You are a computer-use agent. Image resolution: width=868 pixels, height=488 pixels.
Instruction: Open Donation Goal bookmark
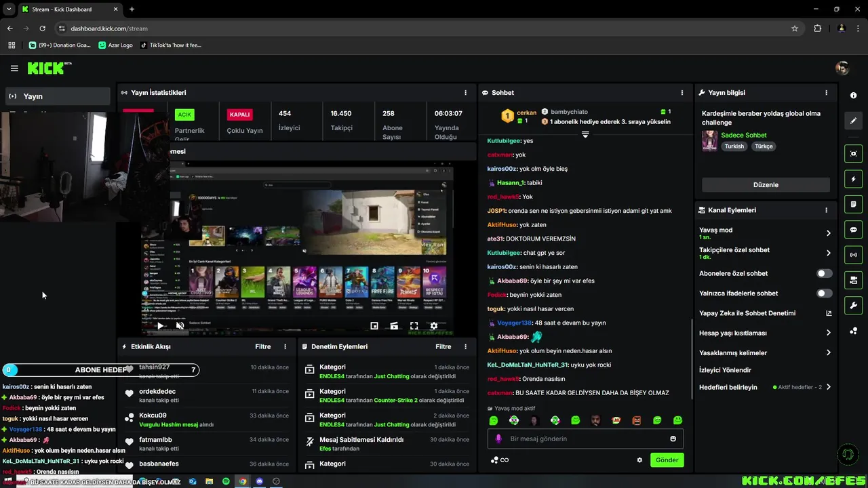59,45
